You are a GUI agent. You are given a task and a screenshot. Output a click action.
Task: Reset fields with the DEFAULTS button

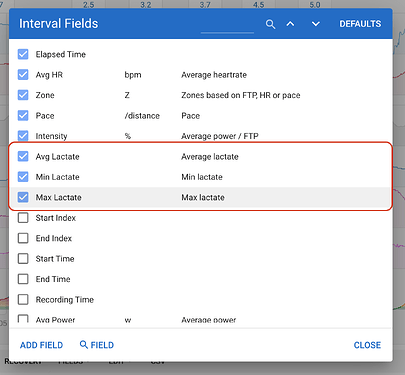point(360,24)
